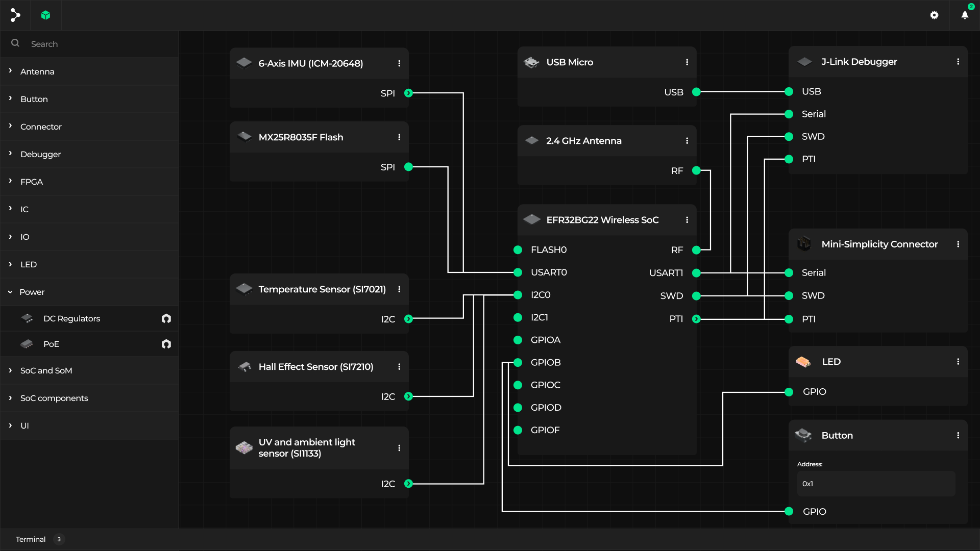The image size is (980, 551).
Task: Click the 2.4 GHz Antenna RF port
Action: click(696, 170)
